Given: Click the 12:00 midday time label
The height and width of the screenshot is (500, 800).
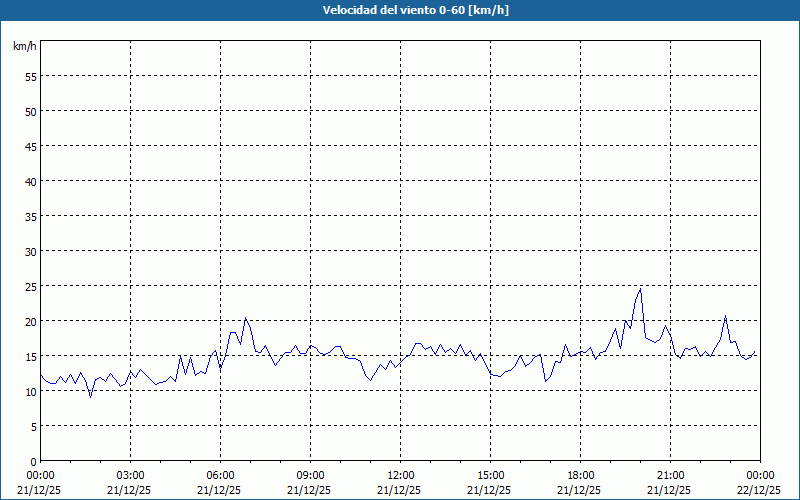Looking at the screenshot, I should pyautogui.click(x=400, y=475).
